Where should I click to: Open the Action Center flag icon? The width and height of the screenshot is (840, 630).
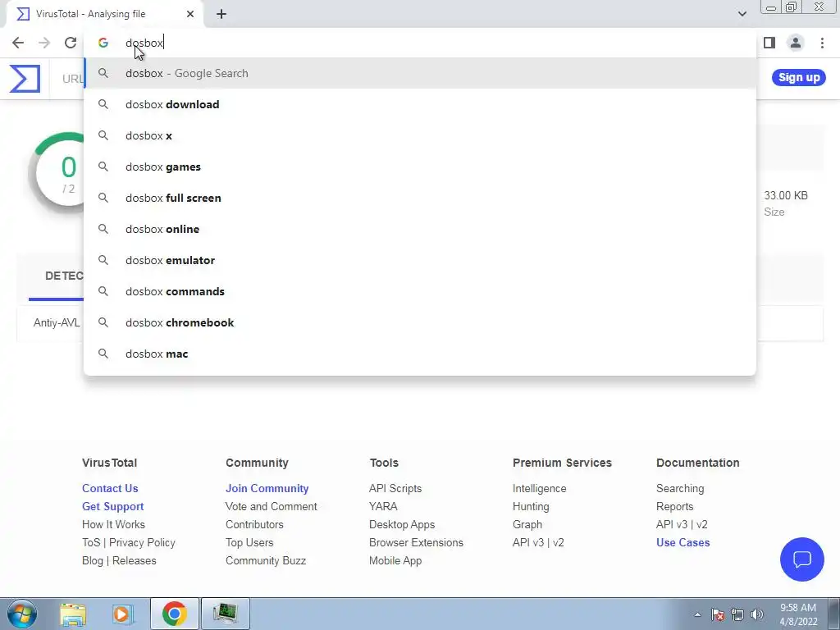[x=718, y=614]
